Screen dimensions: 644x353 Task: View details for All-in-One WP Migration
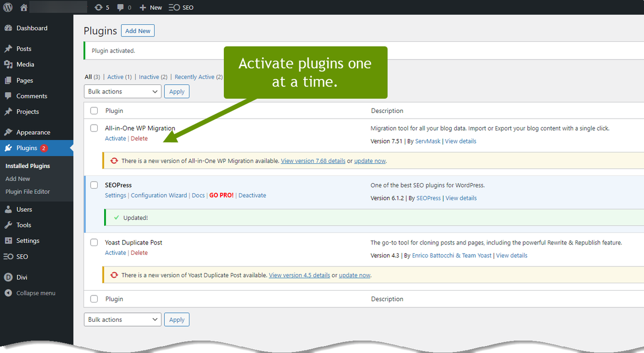460,141
